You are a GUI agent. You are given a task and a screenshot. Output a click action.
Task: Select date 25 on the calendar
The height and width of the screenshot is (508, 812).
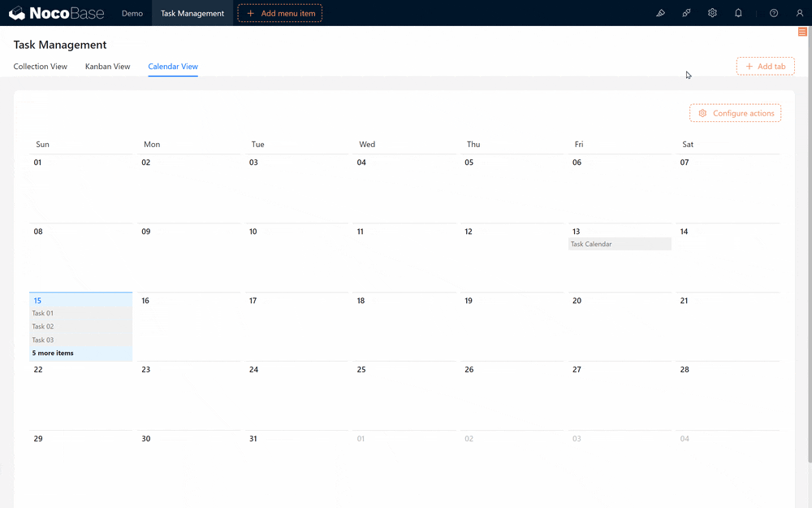(x=361, y=370)
